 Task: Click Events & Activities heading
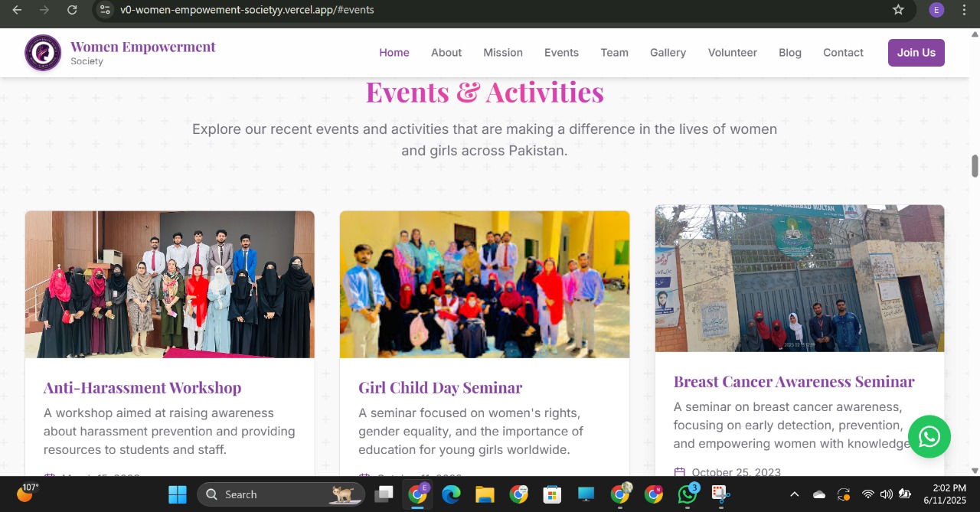[x=485, y=92]
